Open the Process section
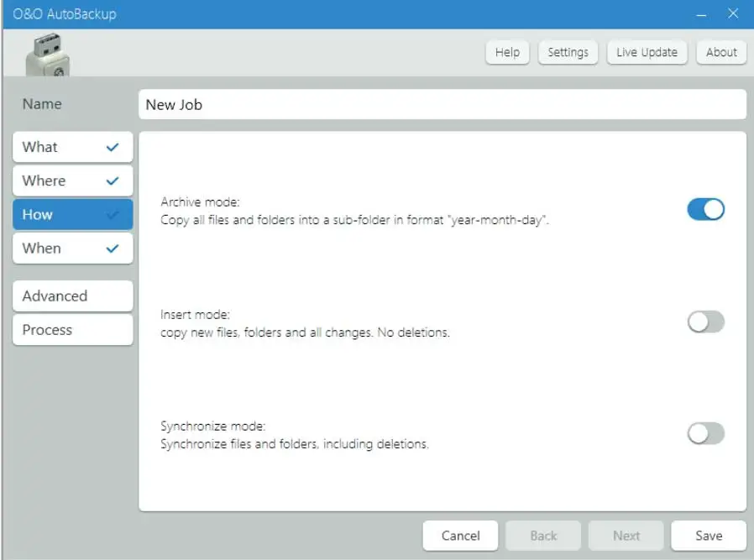The image size is (754, 560). (72, 330)
